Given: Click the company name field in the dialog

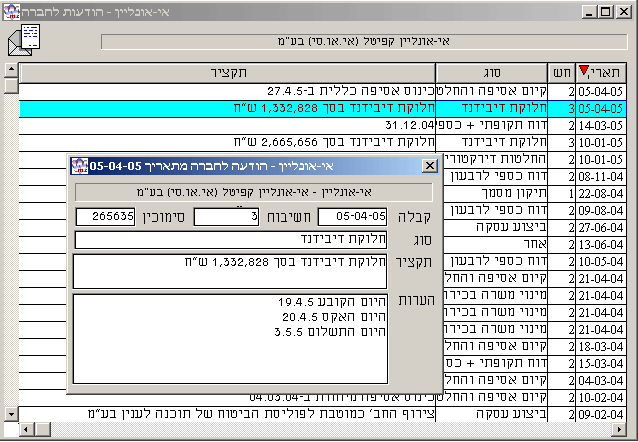Looking at the screenshot, I should (x=254, y=192).
